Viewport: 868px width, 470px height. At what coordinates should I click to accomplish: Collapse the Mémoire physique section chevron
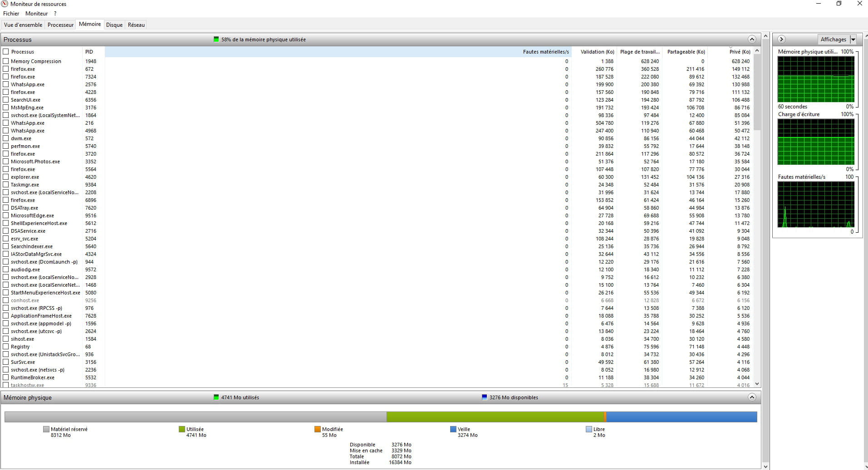[752, 397]
